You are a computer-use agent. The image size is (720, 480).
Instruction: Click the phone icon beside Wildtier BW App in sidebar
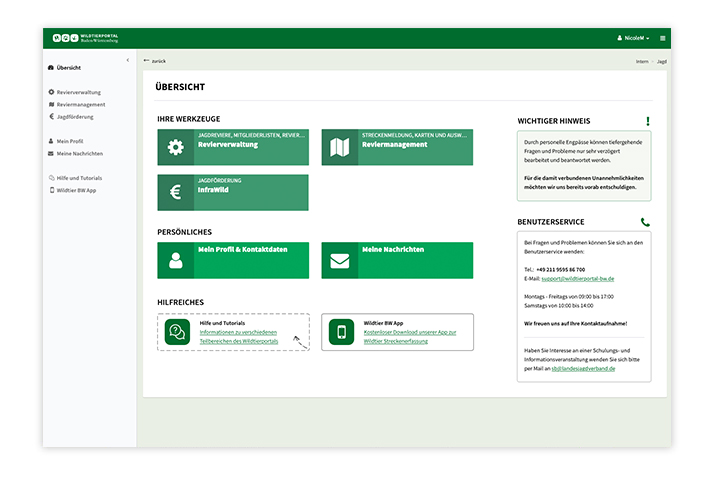[x=52, y=190]
